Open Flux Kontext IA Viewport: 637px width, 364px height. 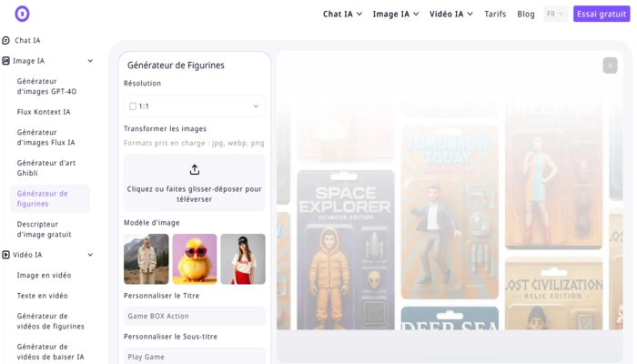44,112
